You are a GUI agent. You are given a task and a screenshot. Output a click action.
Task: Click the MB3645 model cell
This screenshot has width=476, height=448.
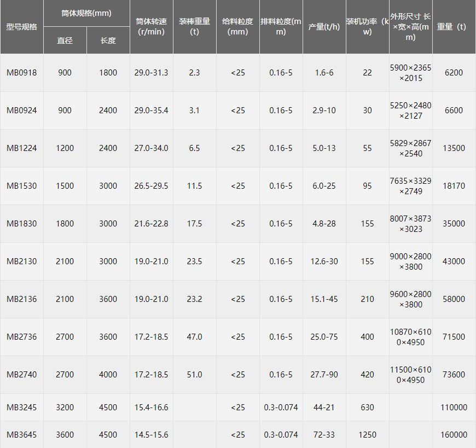22,435
